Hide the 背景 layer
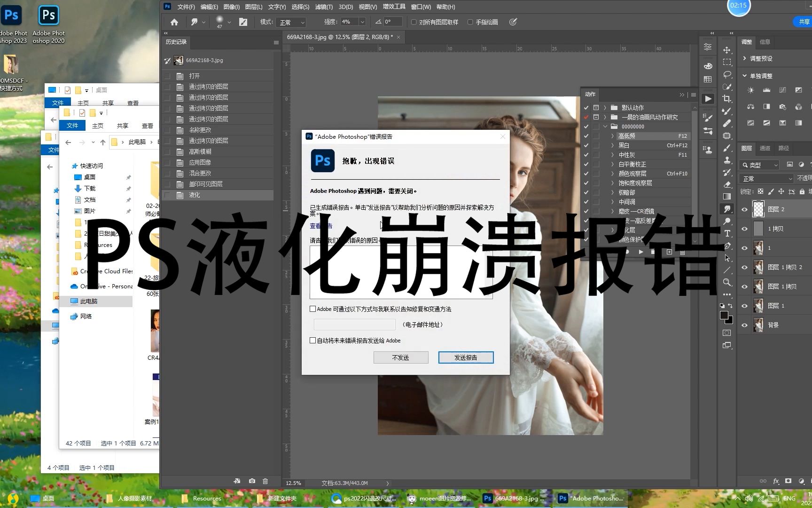Viewport: 812px width, 508px height. (744, 325)
